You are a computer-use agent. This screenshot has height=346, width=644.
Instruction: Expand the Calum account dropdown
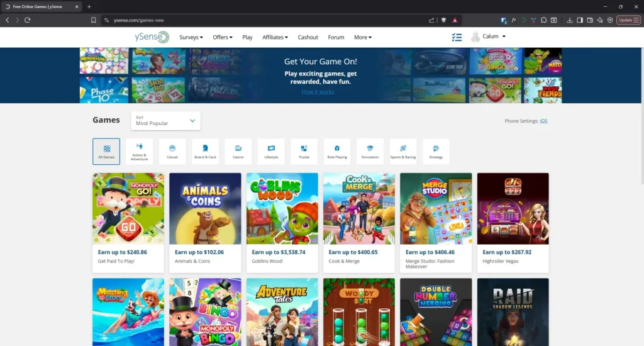click(489, 37)
